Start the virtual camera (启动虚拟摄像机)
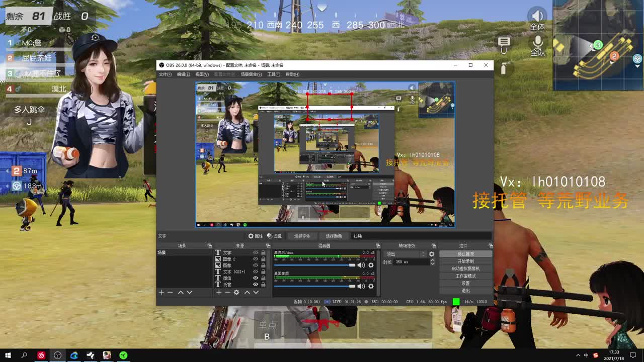 click(466, 268)
